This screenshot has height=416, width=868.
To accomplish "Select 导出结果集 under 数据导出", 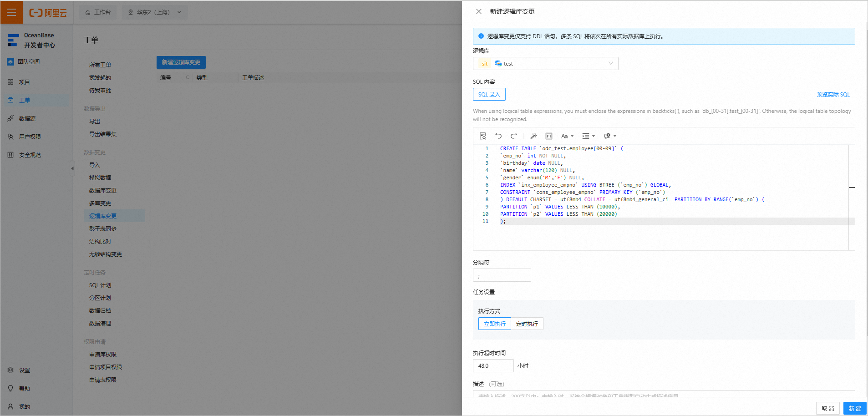I will click(x=103, y=134).
